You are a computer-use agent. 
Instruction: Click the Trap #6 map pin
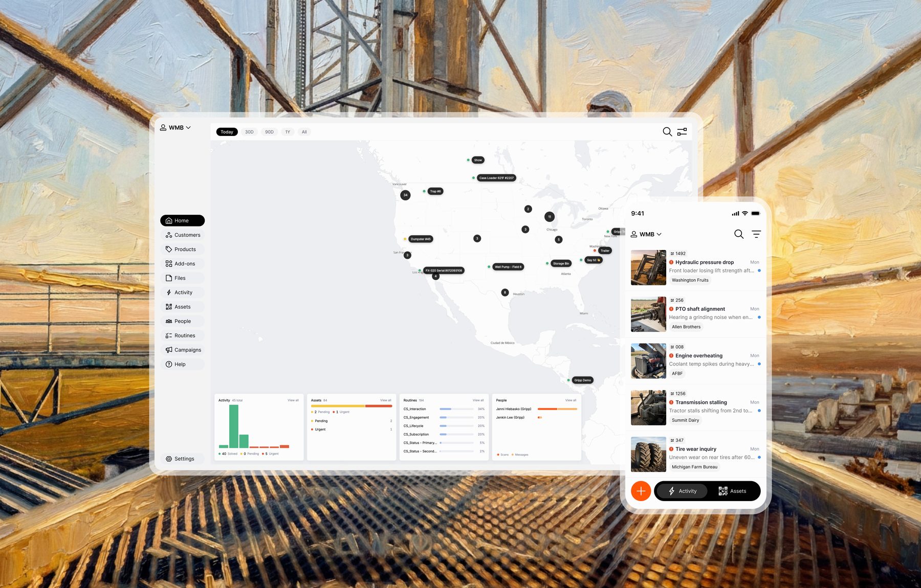(435, 191)
